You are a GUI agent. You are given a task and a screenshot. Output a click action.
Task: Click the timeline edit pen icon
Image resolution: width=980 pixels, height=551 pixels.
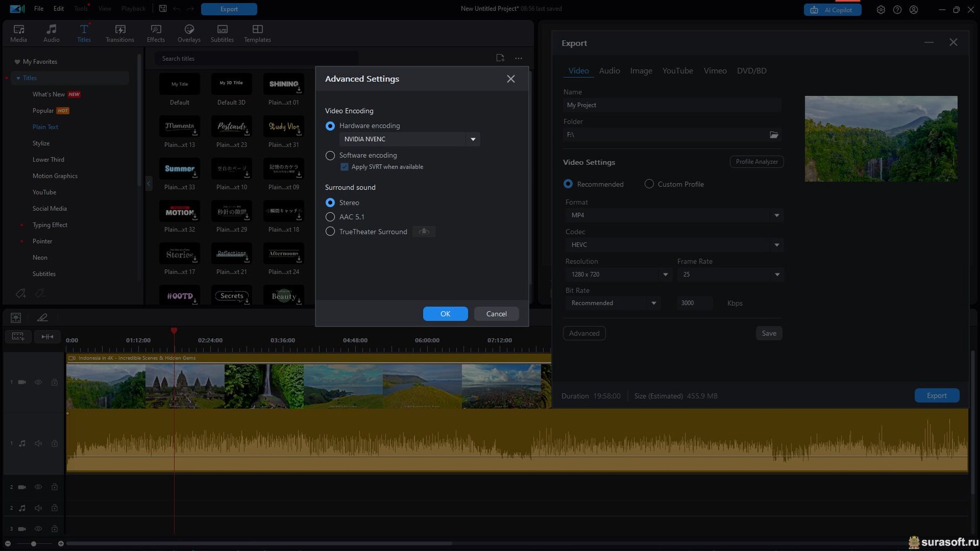(x=42, y=318)
